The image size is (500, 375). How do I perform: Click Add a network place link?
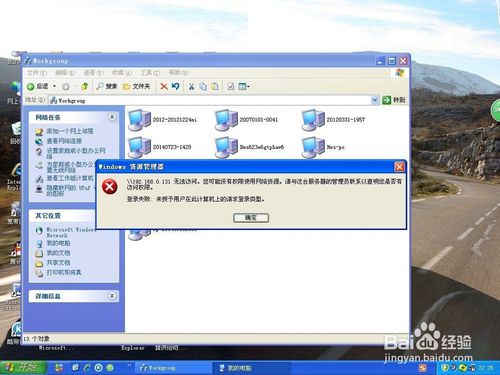click(x=70, y=131)
